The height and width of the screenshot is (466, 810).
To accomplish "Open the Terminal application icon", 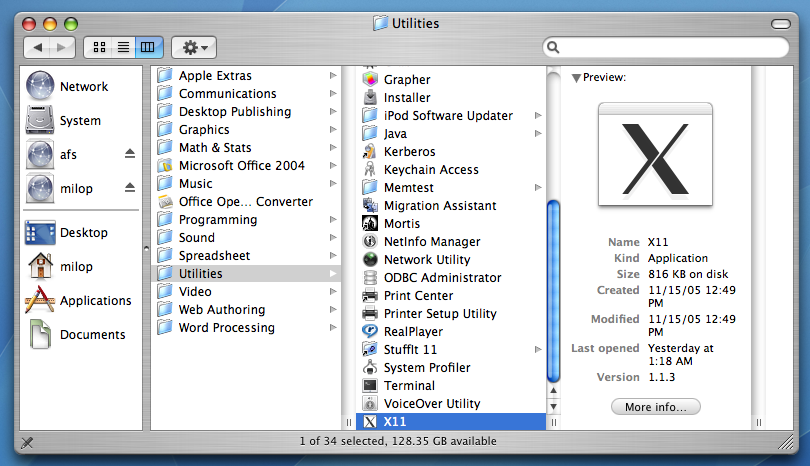I will point(370,386).
